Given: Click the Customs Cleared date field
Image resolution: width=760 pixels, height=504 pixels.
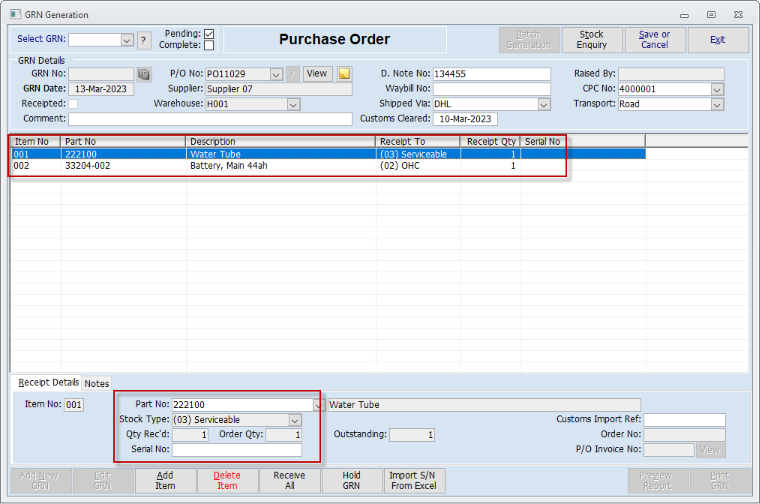Looking at the screenshot, I should point(465,119).
